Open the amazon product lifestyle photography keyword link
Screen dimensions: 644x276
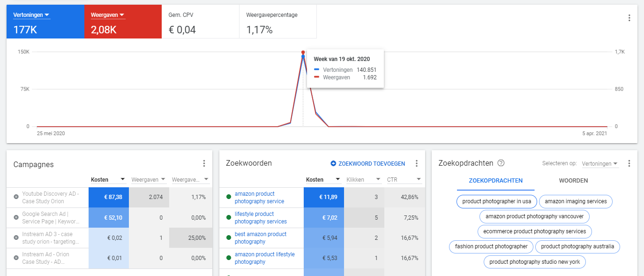pyautogui.click(x=265, y=258)
